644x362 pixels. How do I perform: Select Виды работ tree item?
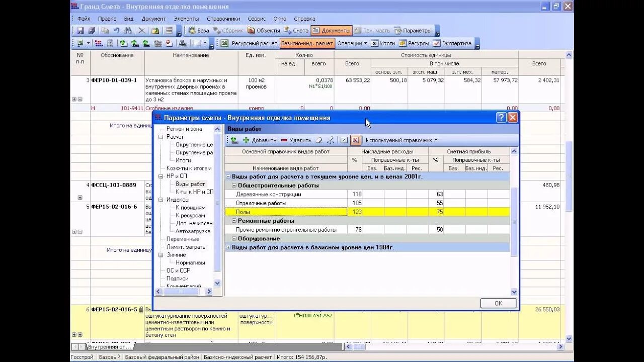(190, 184)
